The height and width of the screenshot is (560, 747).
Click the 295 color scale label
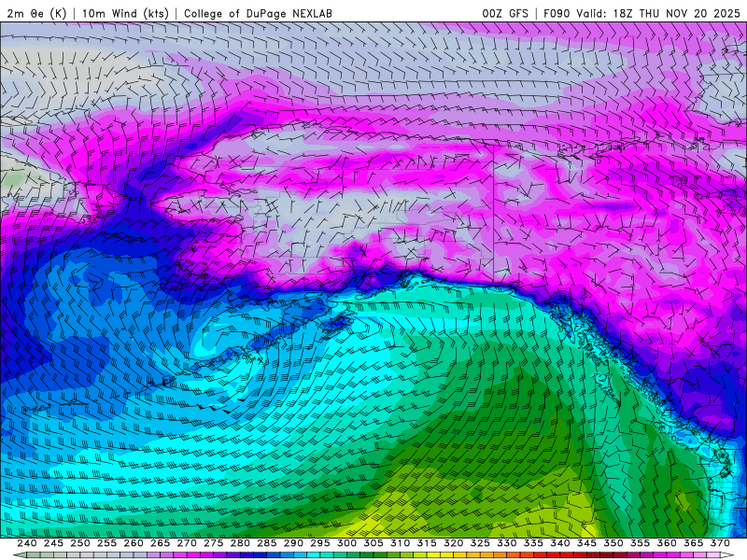pyautogui.click(x=320, y=543)
